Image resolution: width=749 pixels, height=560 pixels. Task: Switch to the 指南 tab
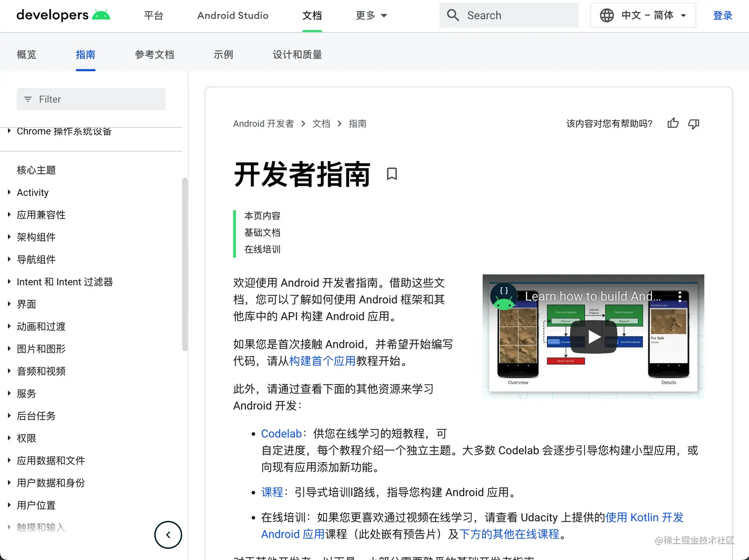click(85, 55)
